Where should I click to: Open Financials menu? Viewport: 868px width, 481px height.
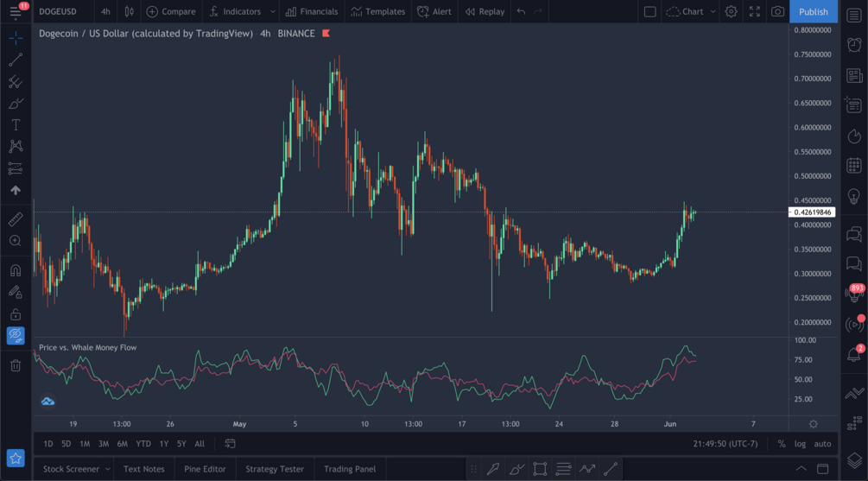click(x=312, y=11)
